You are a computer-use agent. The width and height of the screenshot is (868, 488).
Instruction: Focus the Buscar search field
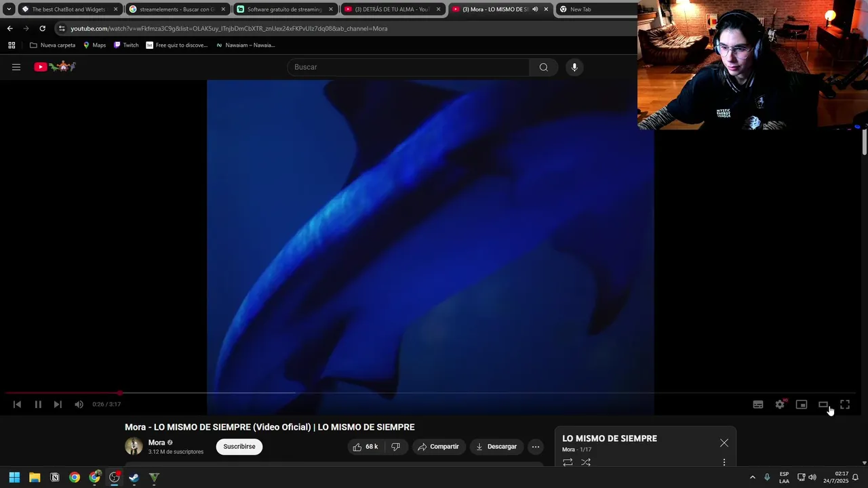pyautogui.click(x=409, y=67)
